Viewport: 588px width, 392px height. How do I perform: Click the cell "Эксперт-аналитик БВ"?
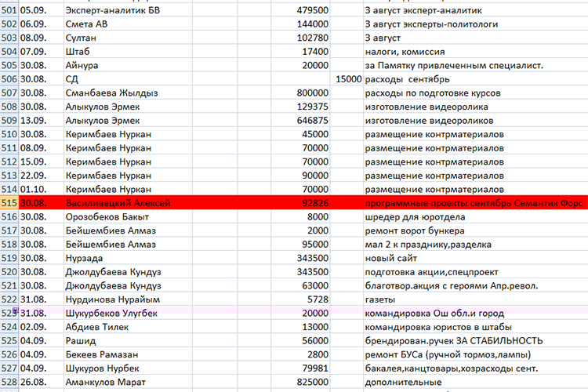(x=118, y=10)
